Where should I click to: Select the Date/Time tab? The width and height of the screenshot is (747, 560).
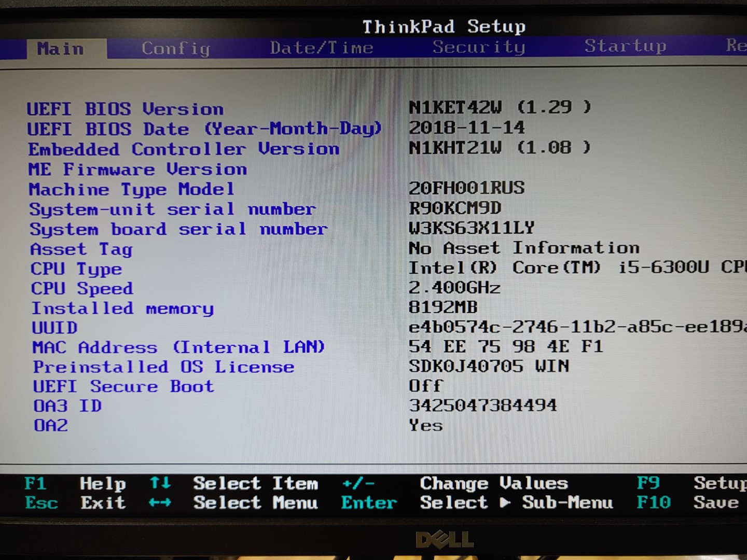click(322, 47)
